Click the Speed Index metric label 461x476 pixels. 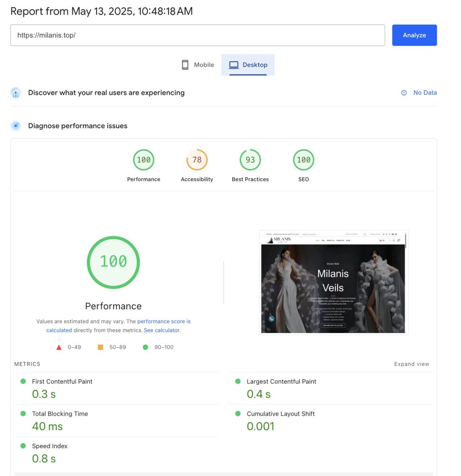click(x=50, y=446)
